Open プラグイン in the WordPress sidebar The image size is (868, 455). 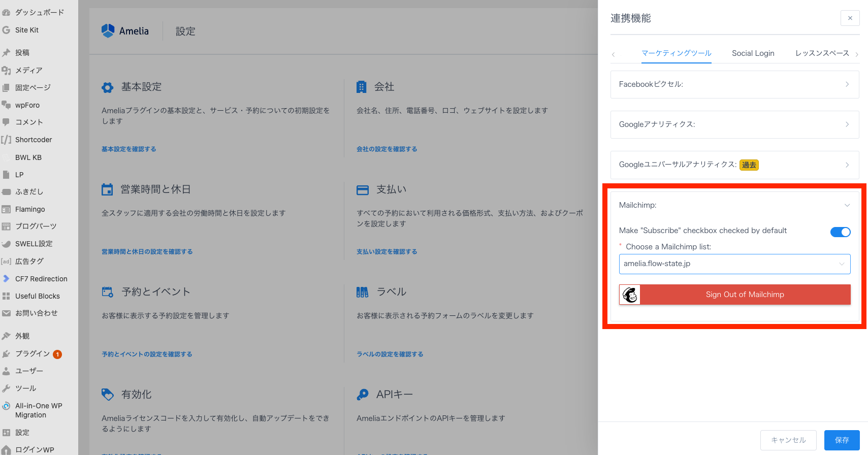point(33,354)
